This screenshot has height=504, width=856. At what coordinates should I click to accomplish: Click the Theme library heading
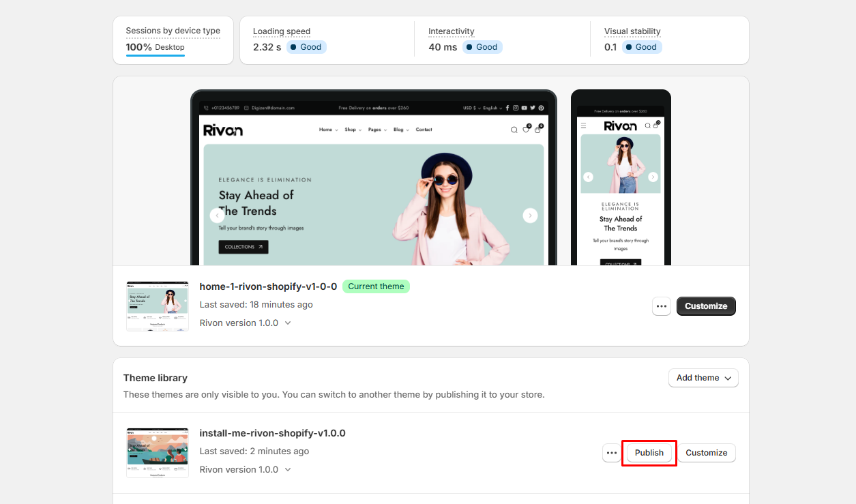coord(156,378)
